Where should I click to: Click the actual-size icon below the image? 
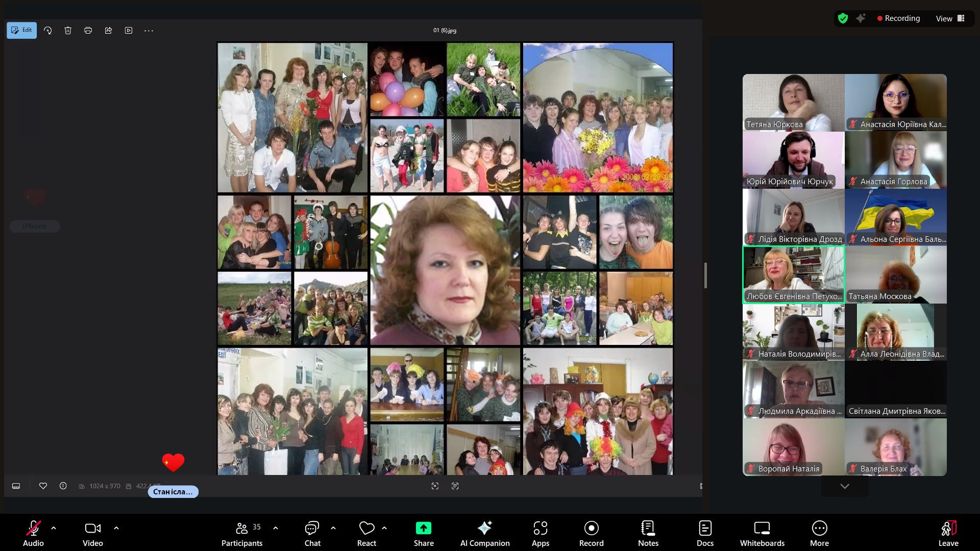click(x=455, y=486)
